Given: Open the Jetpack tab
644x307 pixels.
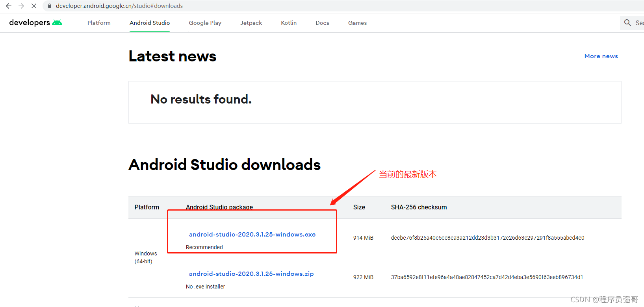Looking at the screenshot, I should point(251,23).
